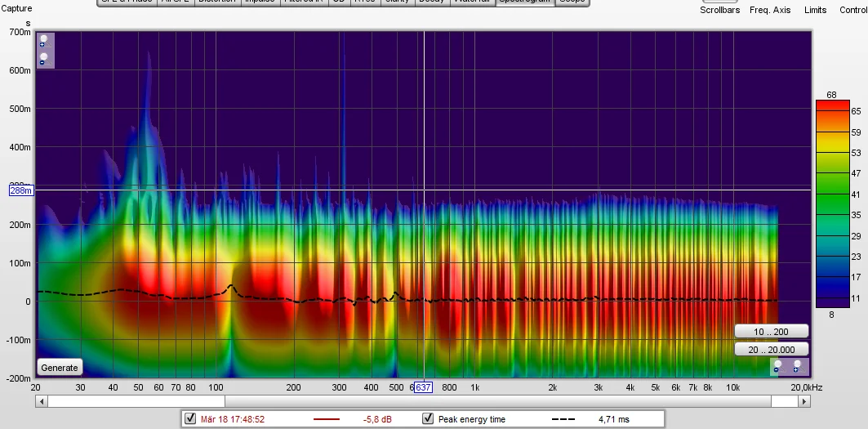Click the dB color scale legend bar
This screenshot has width=868, height=429.
pos(833,203)
